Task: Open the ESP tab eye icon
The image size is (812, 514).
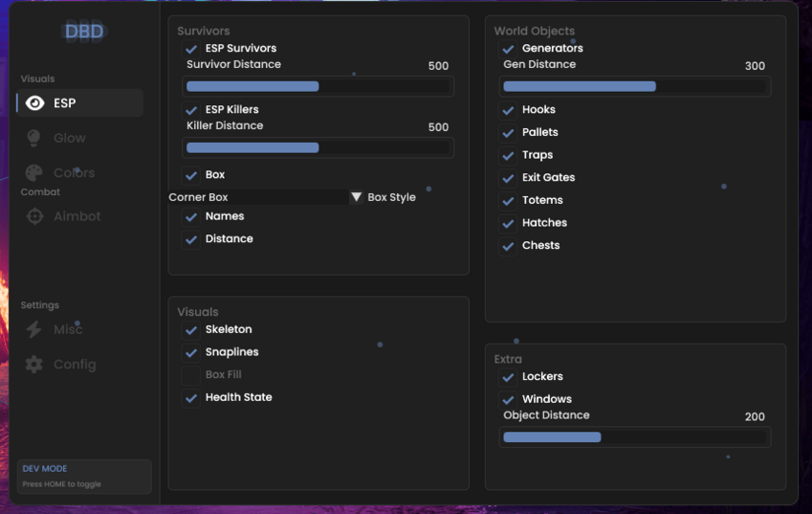Action: coord(34,103)
